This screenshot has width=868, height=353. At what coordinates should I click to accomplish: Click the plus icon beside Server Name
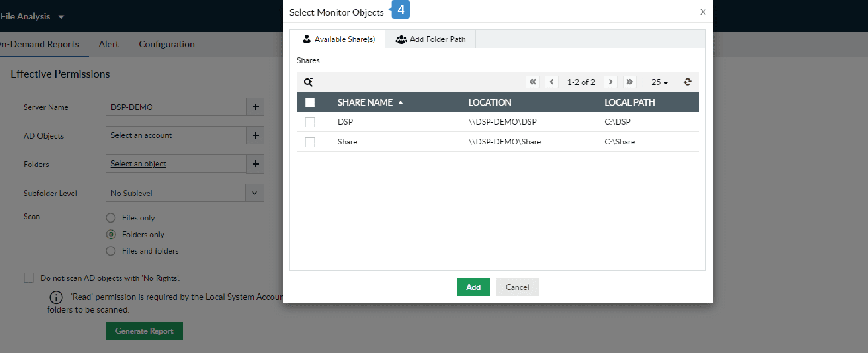255,107
